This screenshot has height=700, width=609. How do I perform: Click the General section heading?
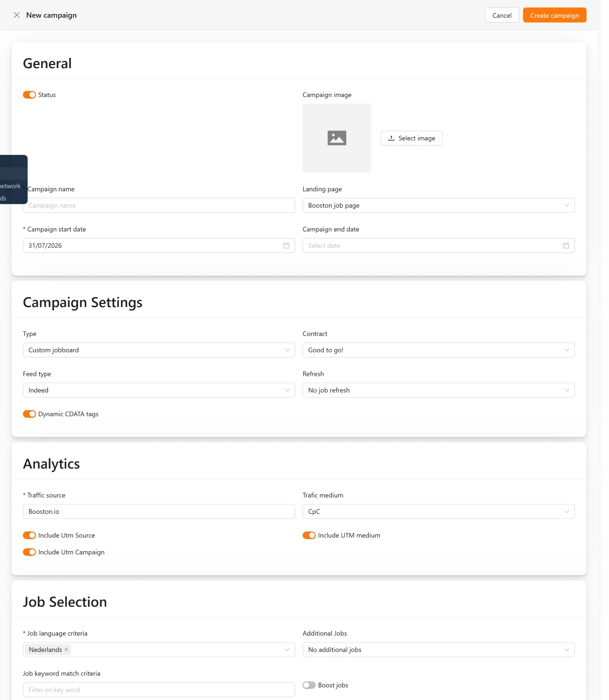coord(47,64)
